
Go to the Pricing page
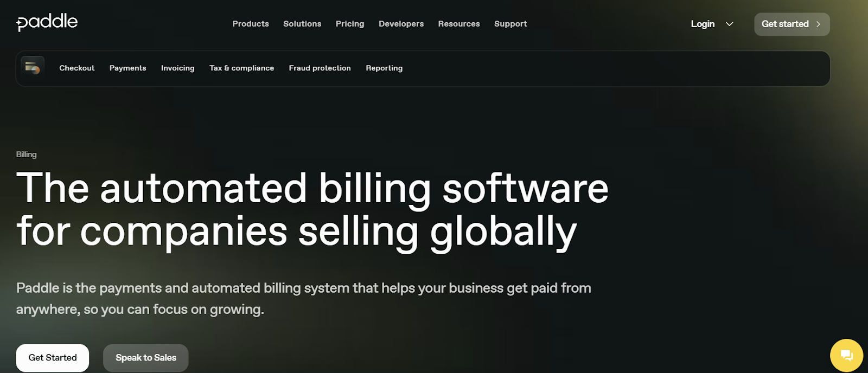350,24
